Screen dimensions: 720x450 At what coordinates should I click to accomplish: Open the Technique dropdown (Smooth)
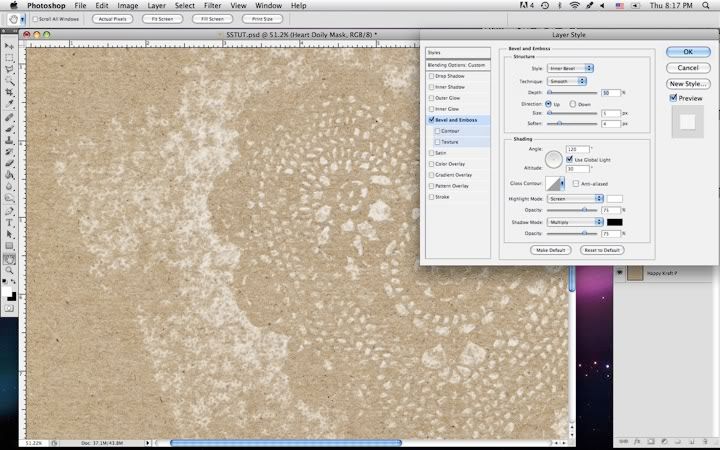pos(567,81)
